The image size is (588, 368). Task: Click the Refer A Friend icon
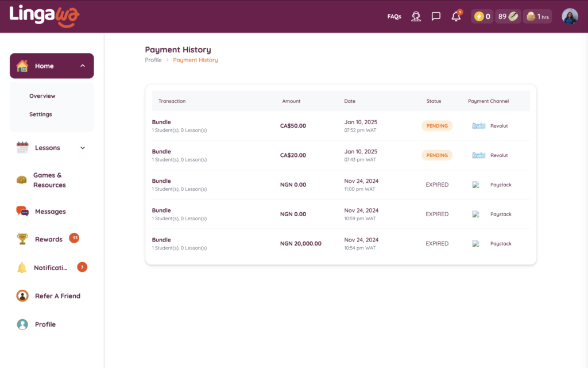coord(22,296)
